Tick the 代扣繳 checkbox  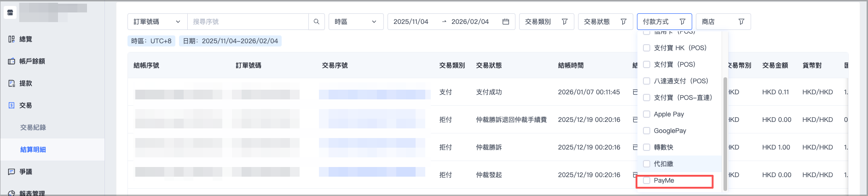[646, 164]
